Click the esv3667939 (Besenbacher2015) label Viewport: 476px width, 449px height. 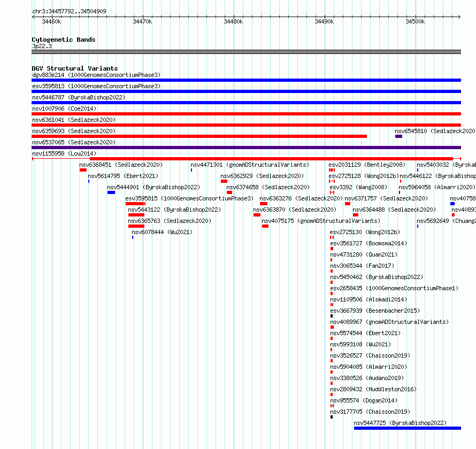375,311
